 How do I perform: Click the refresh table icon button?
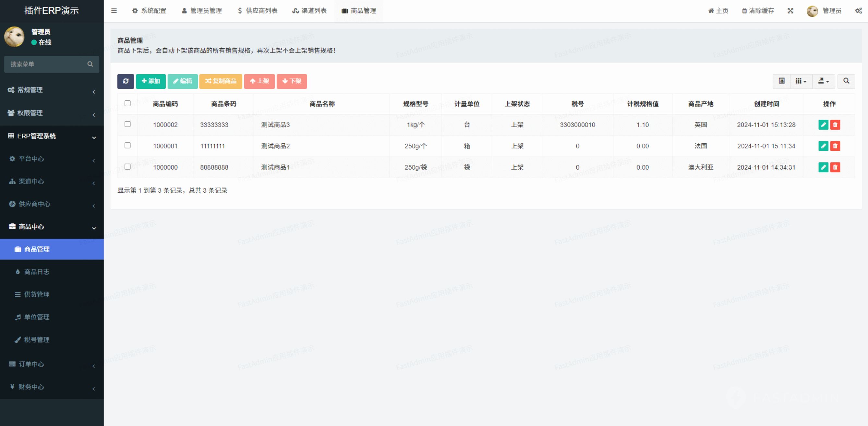point(125,81)
